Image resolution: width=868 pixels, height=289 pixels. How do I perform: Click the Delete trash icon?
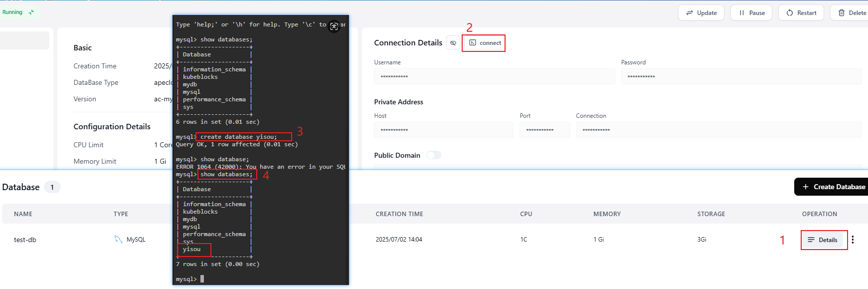coord(842,13)
